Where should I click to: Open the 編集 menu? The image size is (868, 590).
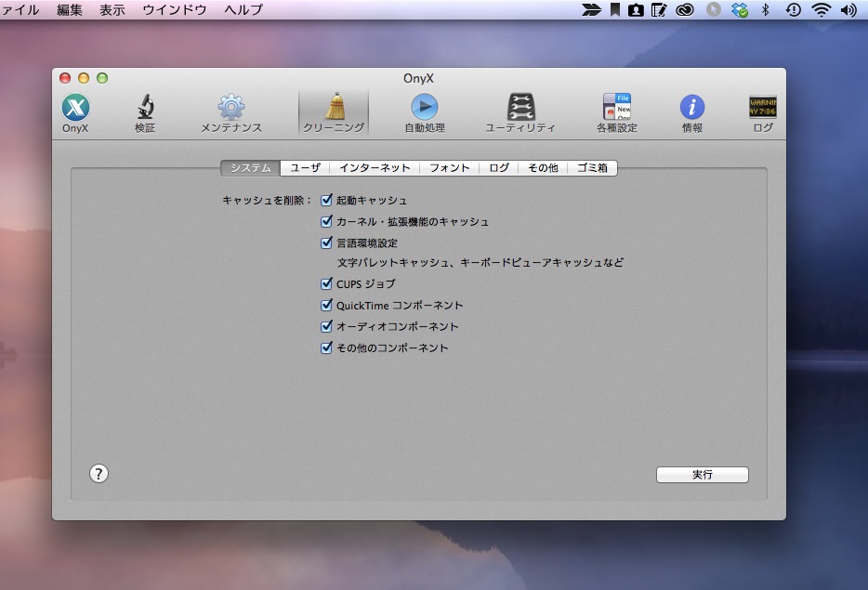[70, 9]
